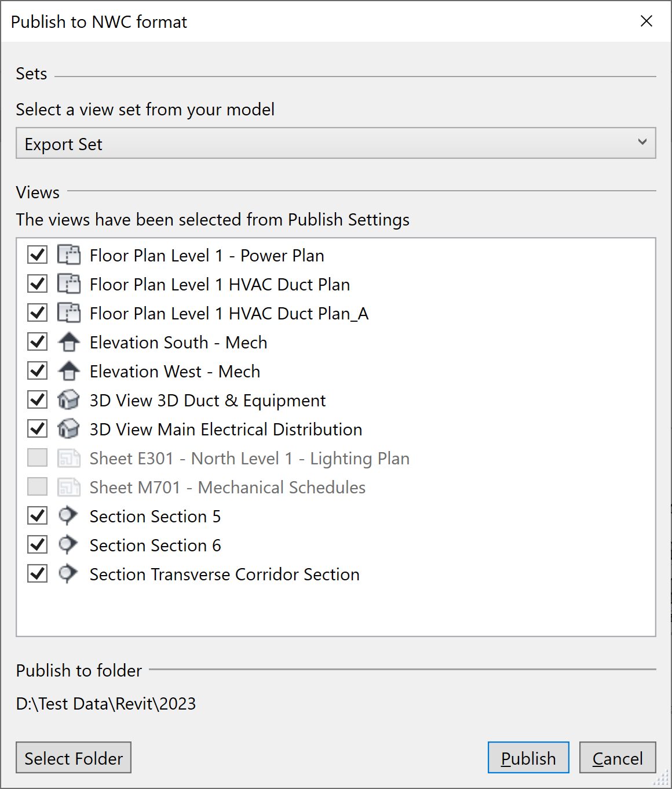
Task: Uncheck Elevation South - Mech
Action: (x=36, y=342)
